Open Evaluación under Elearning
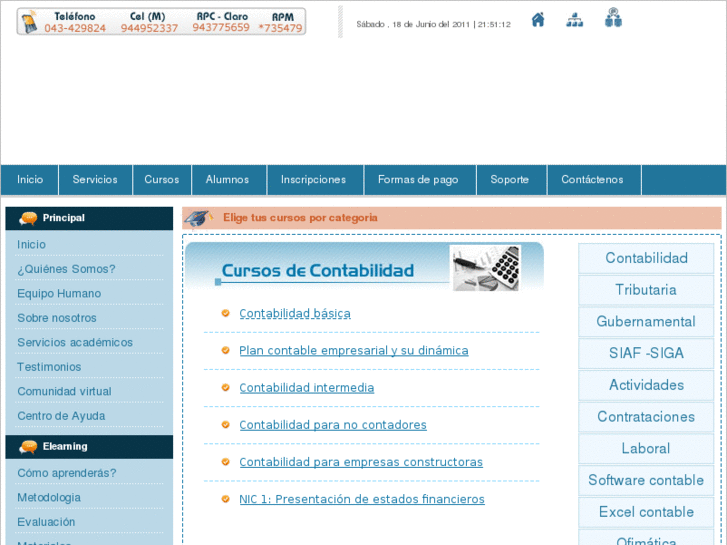Screen dimensions: 727x545 [x=46, y=522]
